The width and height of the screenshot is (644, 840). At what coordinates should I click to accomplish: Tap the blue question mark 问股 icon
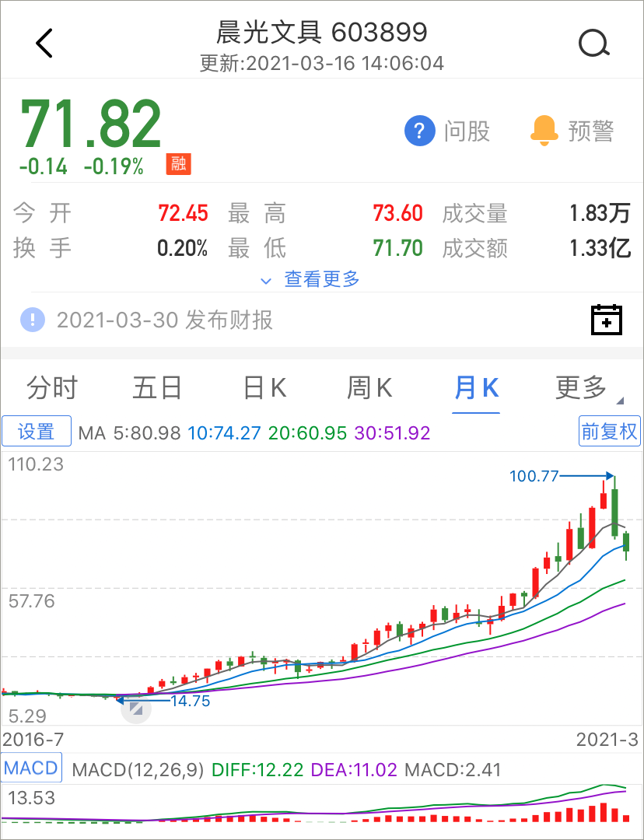tap(419, 131)
